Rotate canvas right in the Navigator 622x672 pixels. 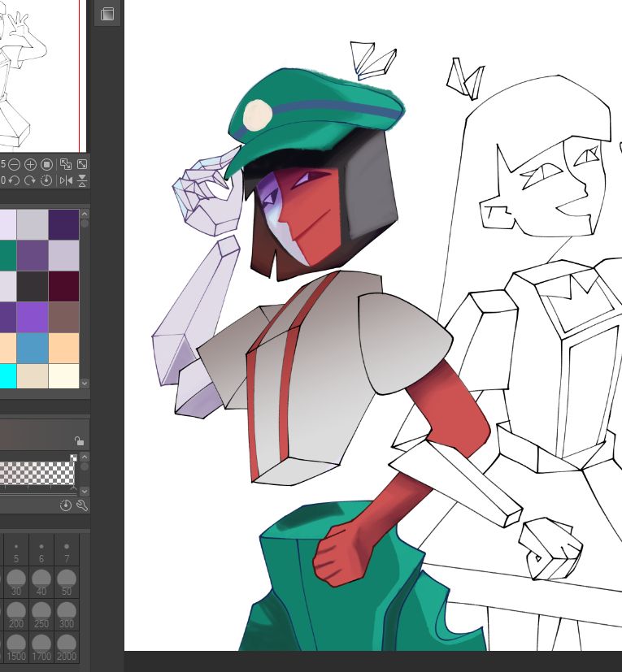[29, 180]
